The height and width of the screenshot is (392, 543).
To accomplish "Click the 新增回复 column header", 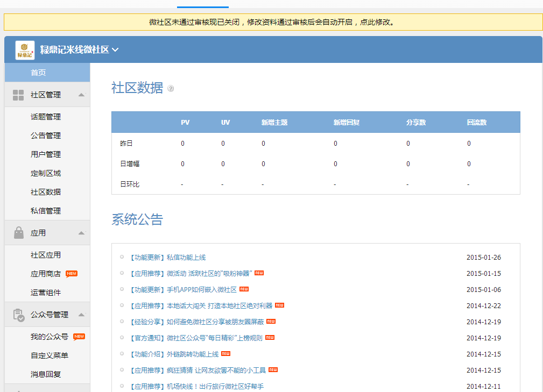I will click(x=346, y=122).
